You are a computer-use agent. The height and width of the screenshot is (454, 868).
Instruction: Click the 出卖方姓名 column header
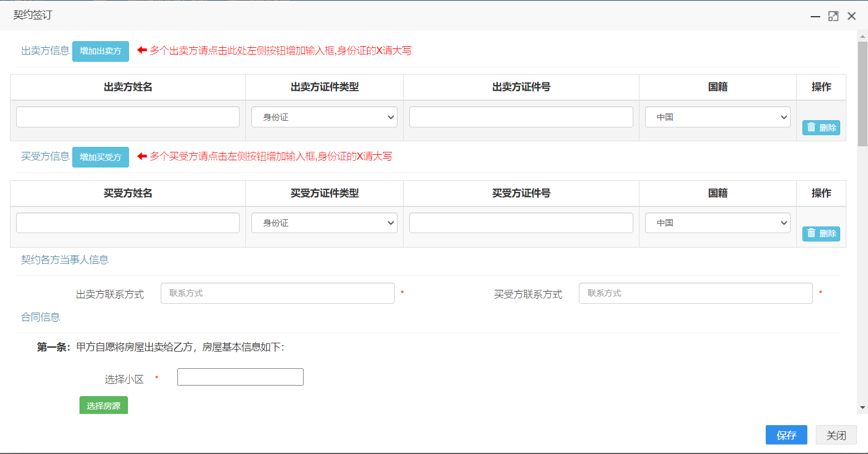(128, 87)
